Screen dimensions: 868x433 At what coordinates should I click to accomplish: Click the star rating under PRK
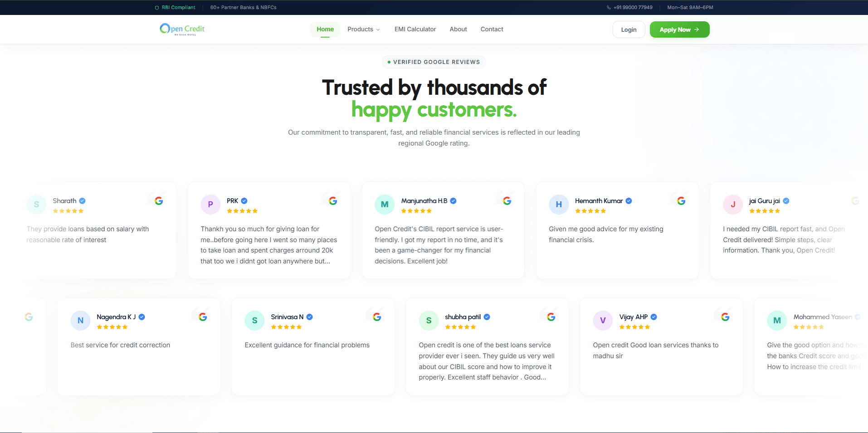click(242, 211)
